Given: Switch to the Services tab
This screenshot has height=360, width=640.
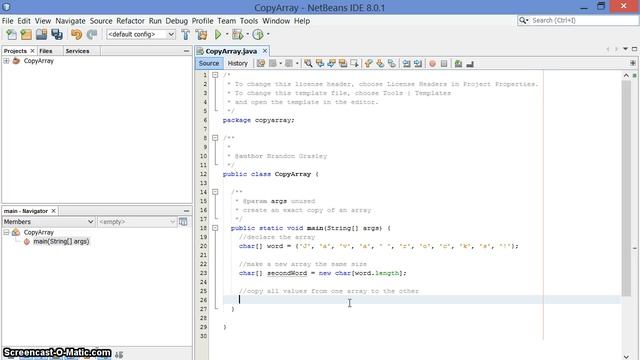Looking at the screenshot, I should [x=77, y=51].
